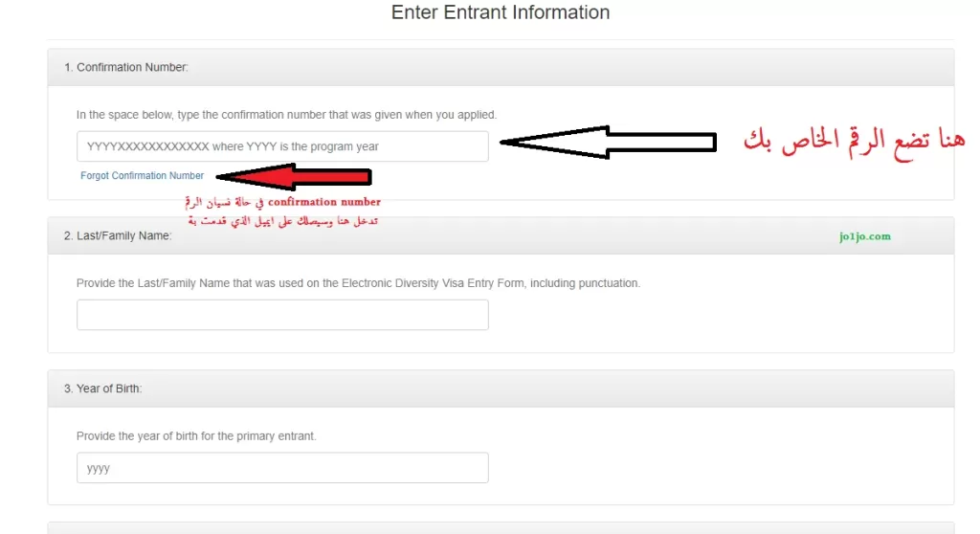This screenshot has width=980, height=534.
Task: Click the red arrow annotation
Action: (295, 177)
